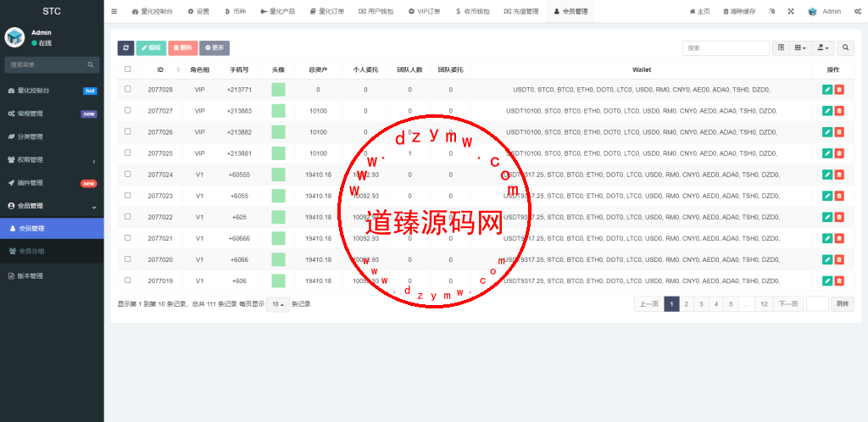Switch to the VIP订单 tab

click(425, 11)
